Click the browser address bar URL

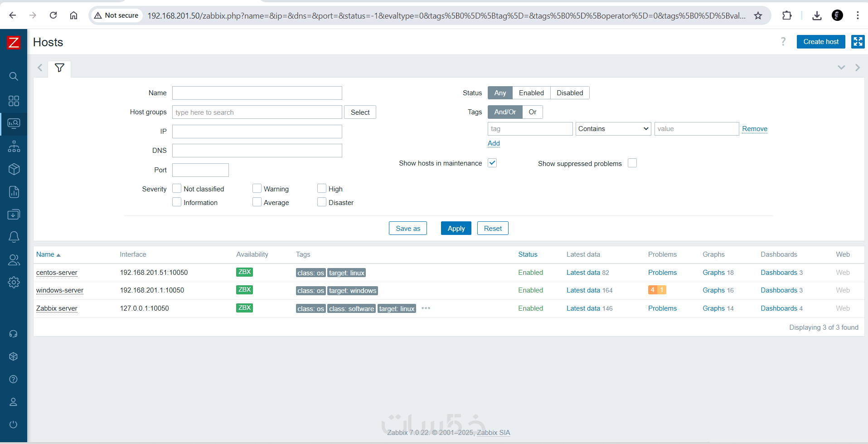point(446,16)
